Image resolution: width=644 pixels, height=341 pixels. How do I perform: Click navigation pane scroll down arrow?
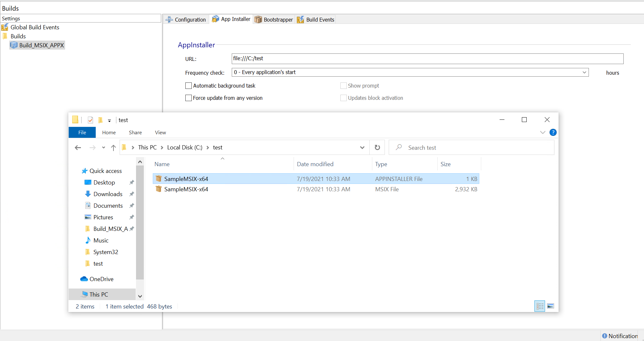click(x=140, y=296)
